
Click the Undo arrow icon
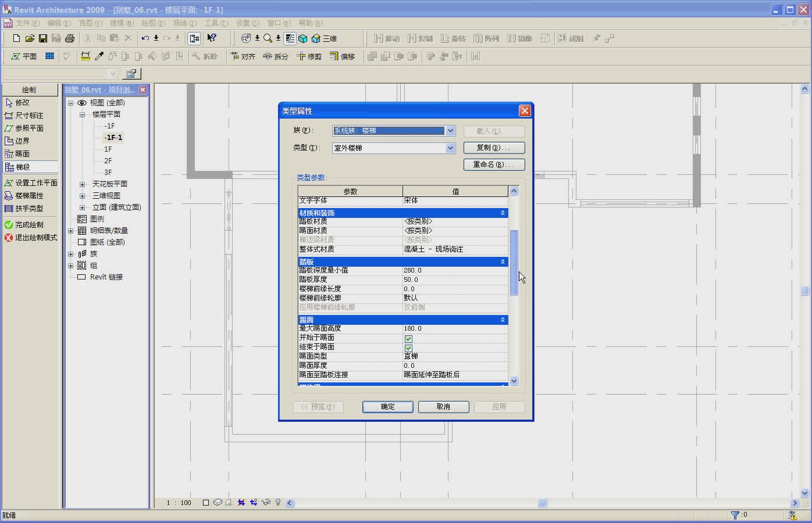145,38
